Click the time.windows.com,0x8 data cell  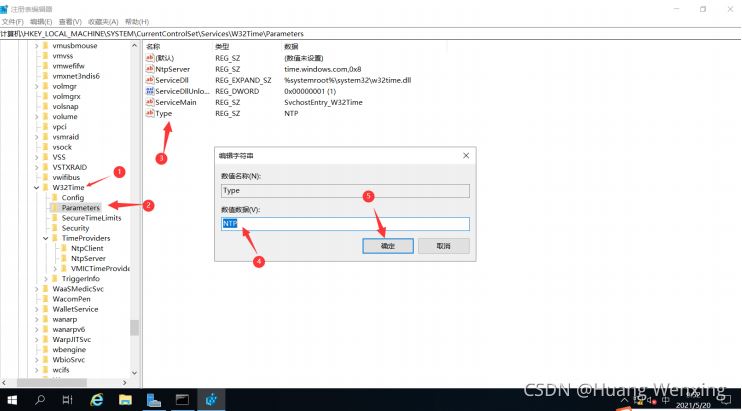click(322, 69)
